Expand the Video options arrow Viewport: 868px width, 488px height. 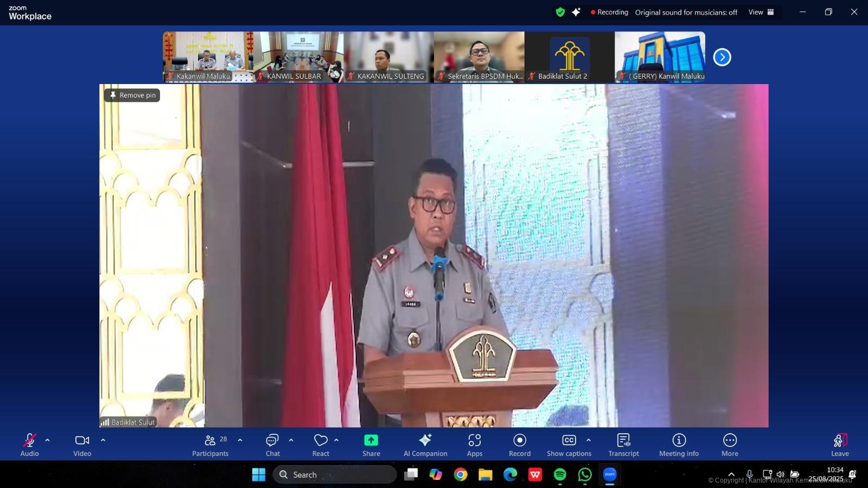point(103,440)
